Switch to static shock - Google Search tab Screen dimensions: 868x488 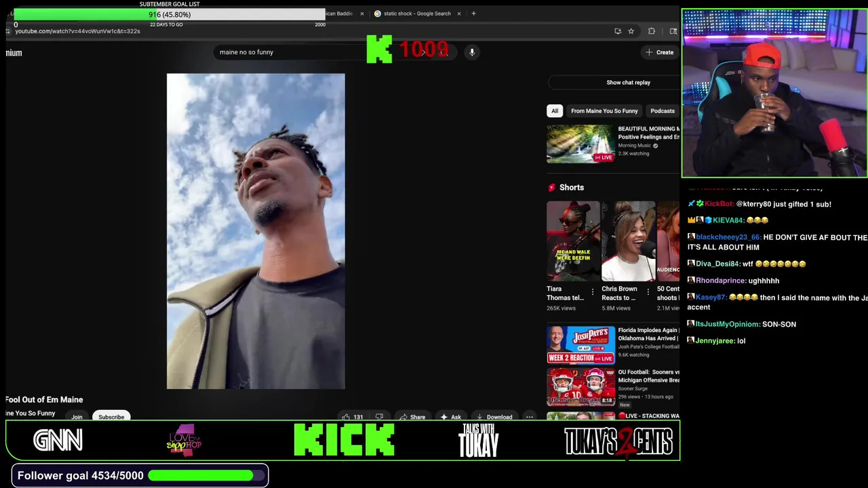click(417, 14)
